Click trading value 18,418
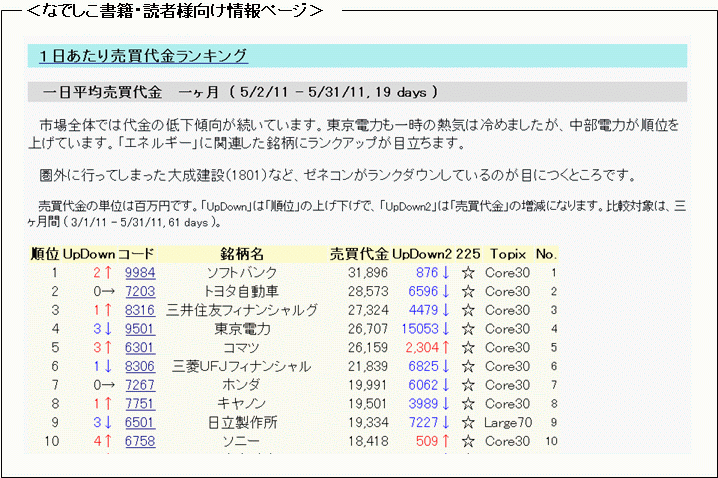 [x=368, y=442]
